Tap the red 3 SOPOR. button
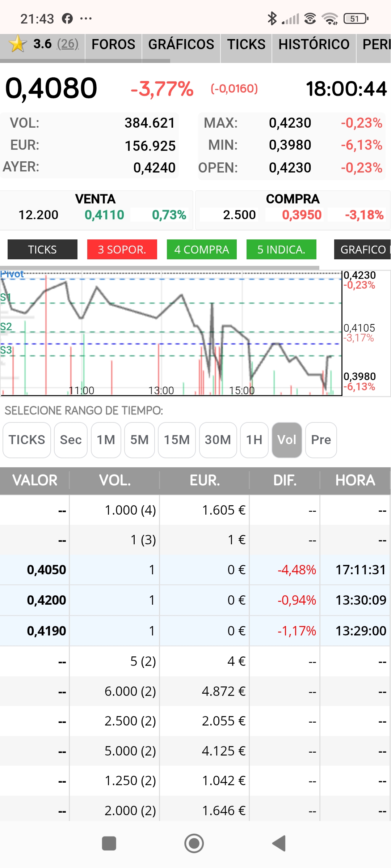Image resolution: width=391 pixels, height=868 pixels. click(122, 250)
